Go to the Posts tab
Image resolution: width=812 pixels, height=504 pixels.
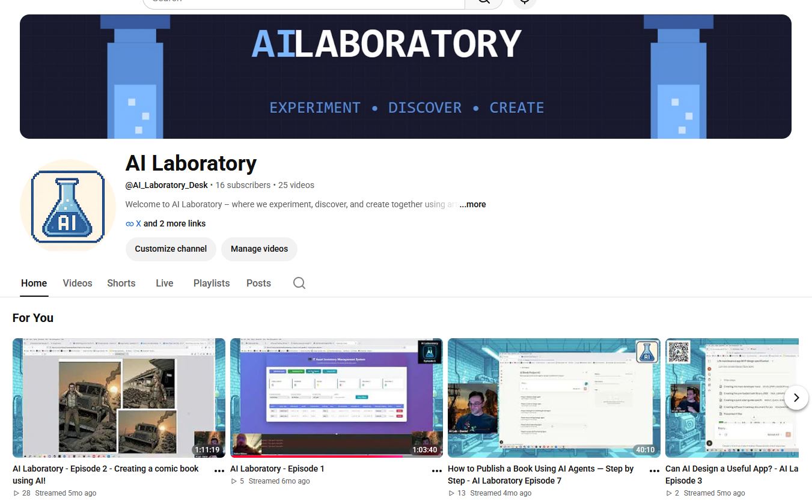pos(258,283)
